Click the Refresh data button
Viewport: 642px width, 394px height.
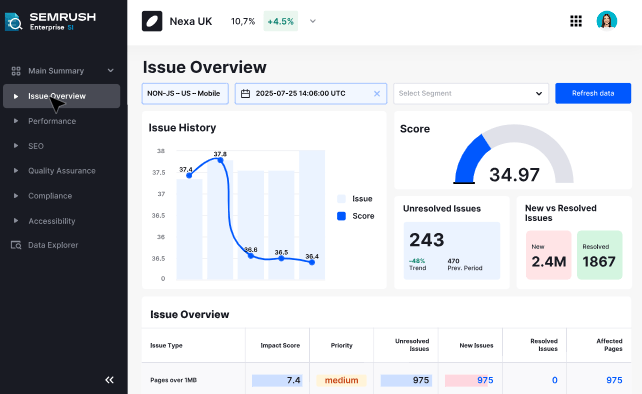pyautogui.click(x=593, y=93)
